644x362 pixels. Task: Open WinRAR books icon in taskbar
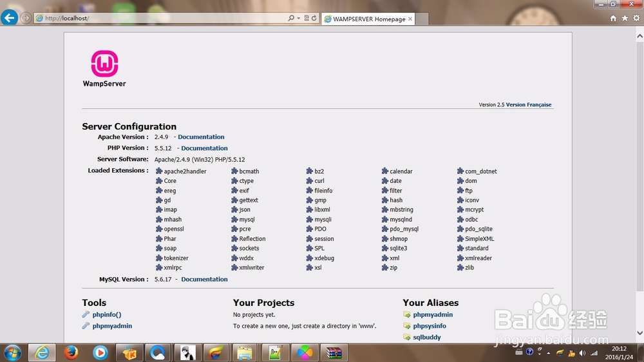334,352
